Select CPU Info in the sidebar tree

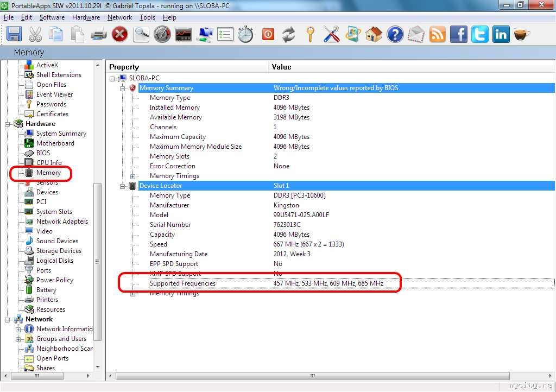(49, 163)
